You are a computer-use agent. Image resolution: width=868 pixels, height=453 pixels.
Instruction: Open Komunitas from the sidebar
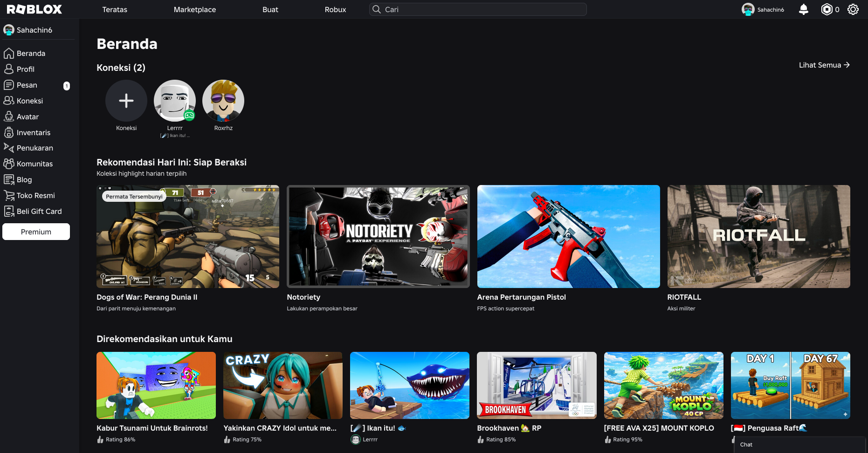click(34, 164)
